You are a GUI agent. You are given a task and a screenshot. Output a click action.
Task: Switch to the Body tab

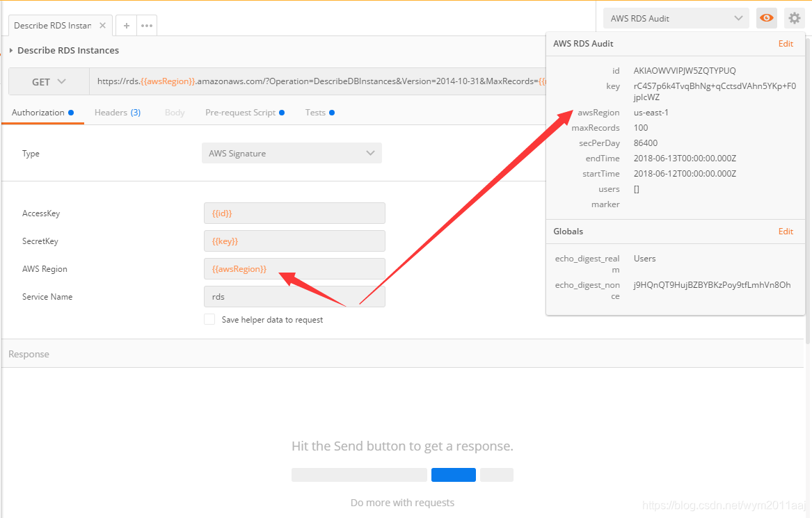(175, 113)
